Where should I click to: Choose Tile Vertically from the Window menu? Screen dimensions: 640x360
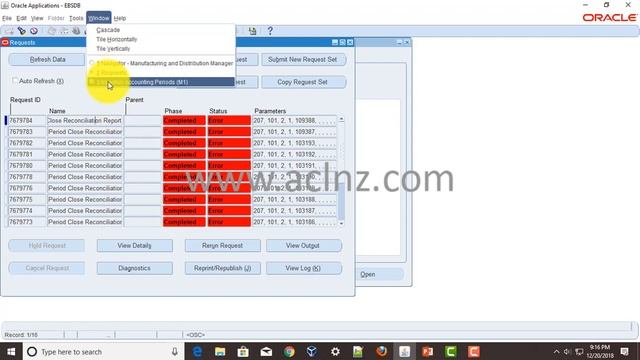click(x=113, y=49)
